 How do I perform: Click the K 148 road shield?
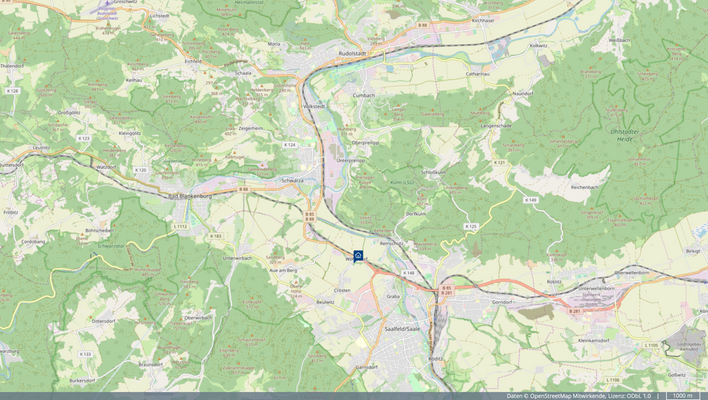pos(408,273)
